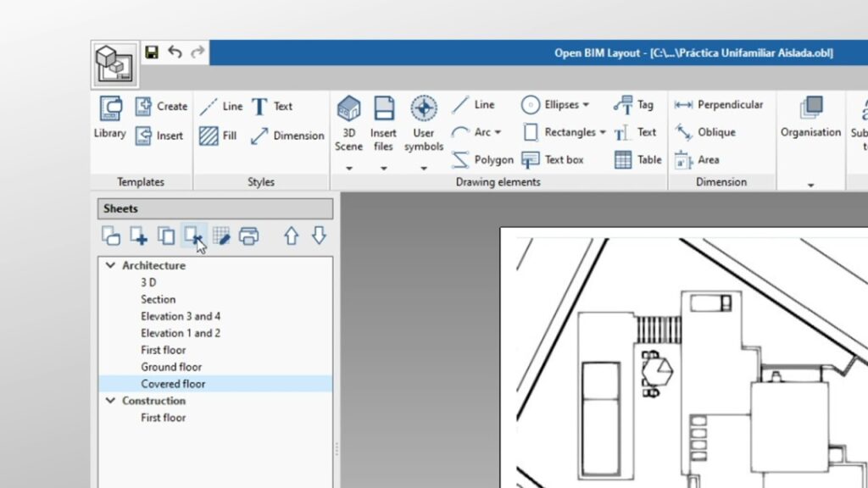This screenshot has width=868, height=488.
Task: Open the Ellipses dropdown
Action: coord(585,105)
